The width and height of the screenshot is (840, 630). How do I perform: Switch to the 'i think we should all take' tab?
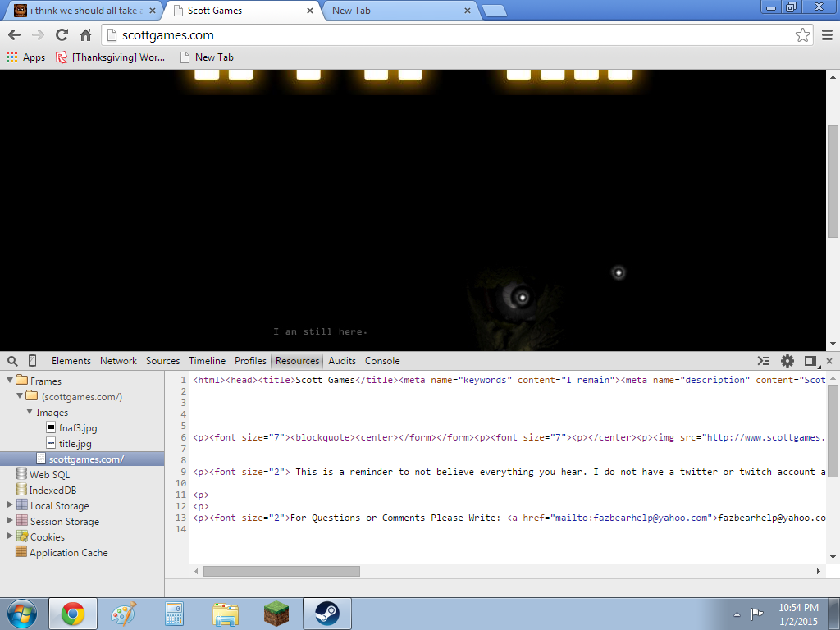point(84,11)
